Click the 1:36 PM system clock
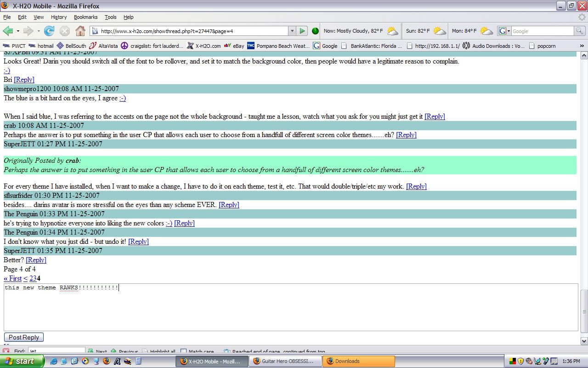Image resolution: width=588 pixels, height=368 pixels. [x=571, y=362]
